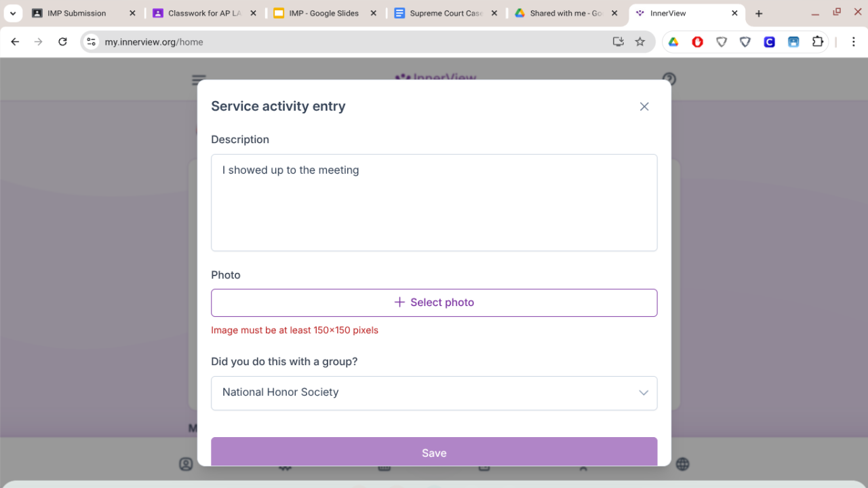This screenshot has height=488, width=868.
Task: Switch to IMP - Google Slides tab
Action: 323,14
